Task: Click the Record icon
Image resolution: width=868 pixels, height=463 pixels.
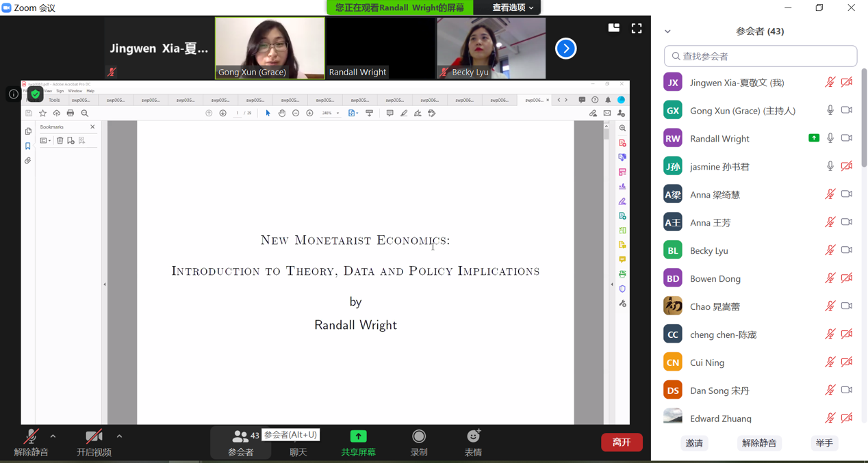Action: (x=419, y=437)
